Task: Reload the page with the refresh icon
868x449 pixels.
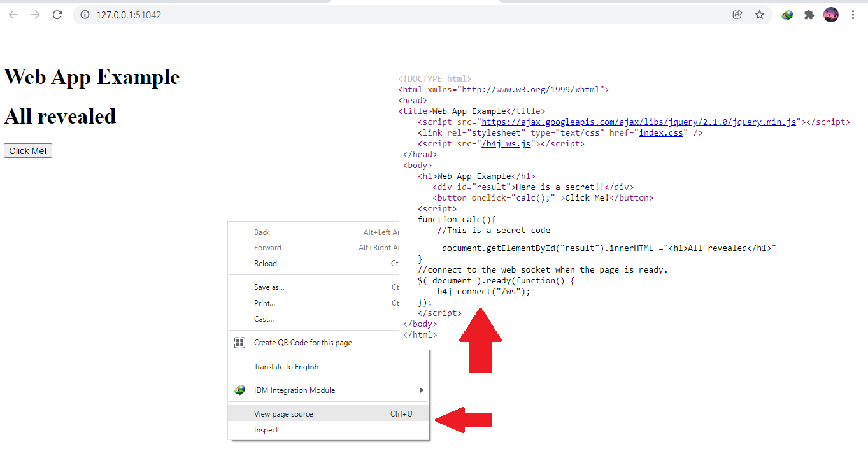Action: 57,15
